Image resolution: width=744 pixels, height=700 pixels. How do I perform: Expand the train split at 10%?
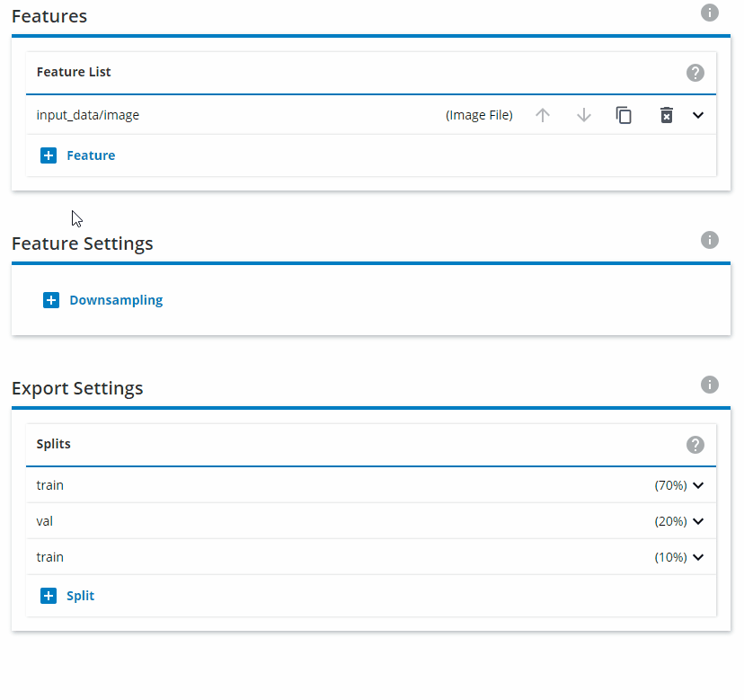tap(698, 557)
